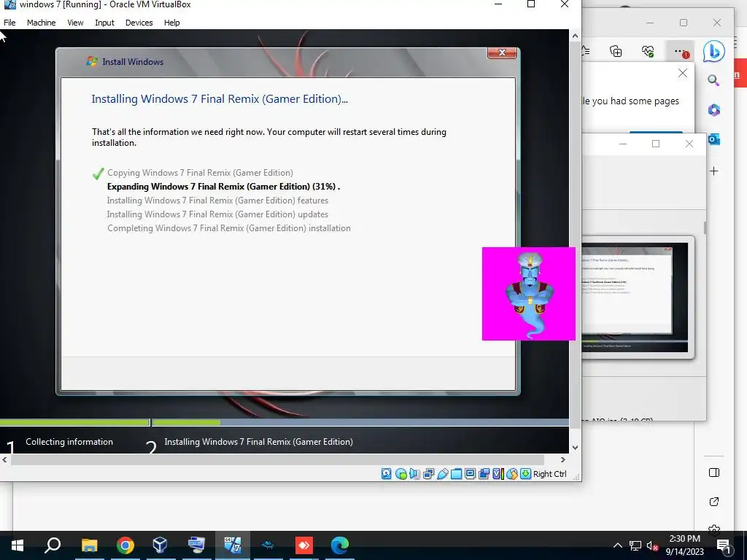Image resolution: width=747 pixels, height=560 pixels.
Task: Click the recording indicator icon
Action: pyautogui.click(x=484, y=474)
